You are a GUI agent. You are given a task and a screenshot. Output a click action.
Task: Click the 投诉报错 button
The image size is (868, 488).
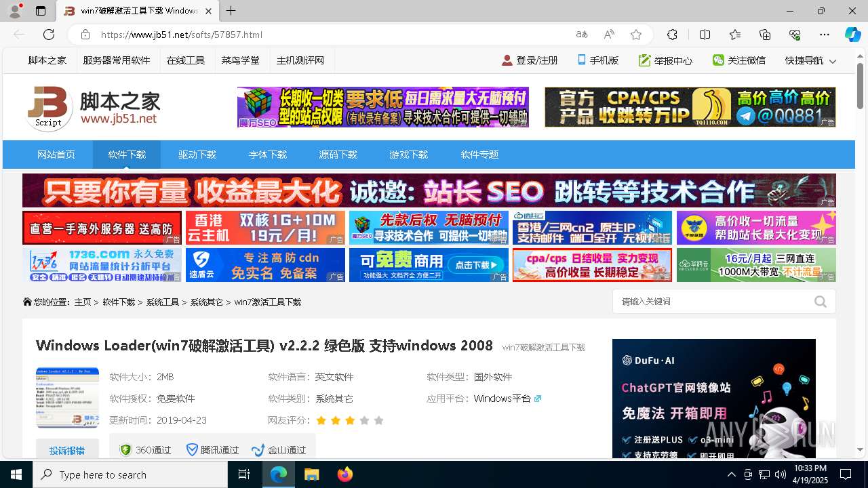[67, 450]
